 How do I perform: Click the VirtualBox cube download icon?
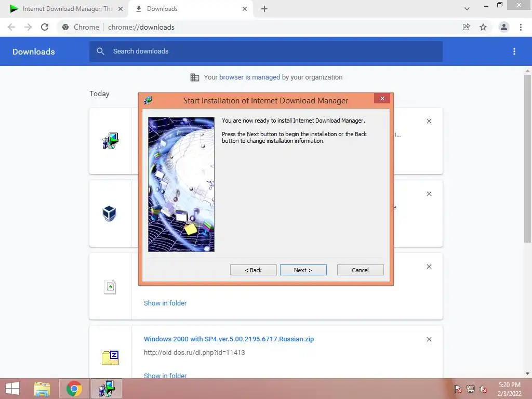pos(109,214)
